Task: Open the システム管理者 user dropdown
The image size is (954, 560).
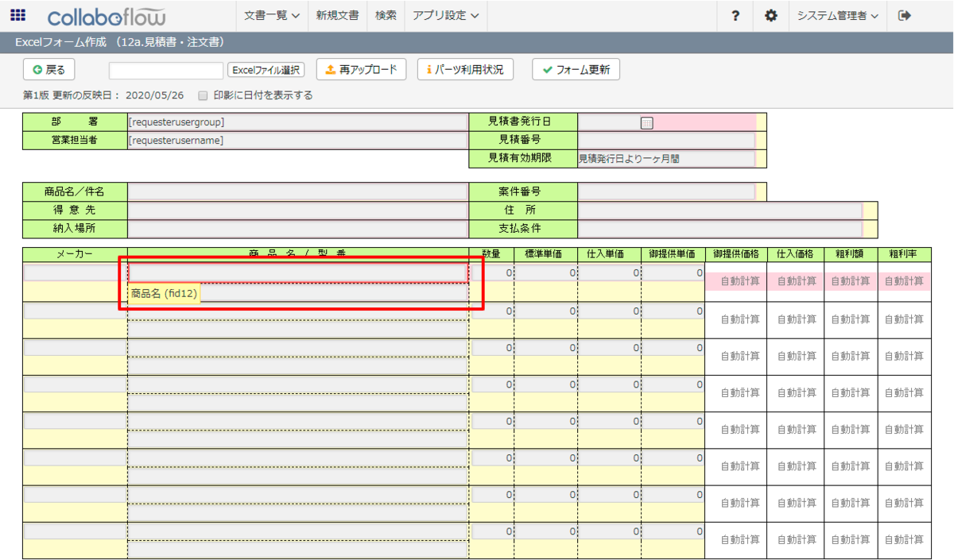Action: pos(838,15)
